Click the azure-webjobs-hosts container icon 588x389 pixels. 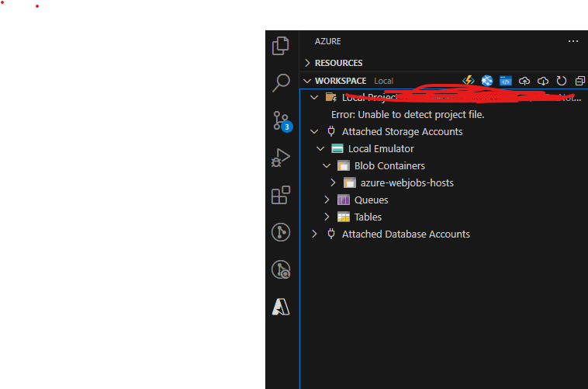350,183
